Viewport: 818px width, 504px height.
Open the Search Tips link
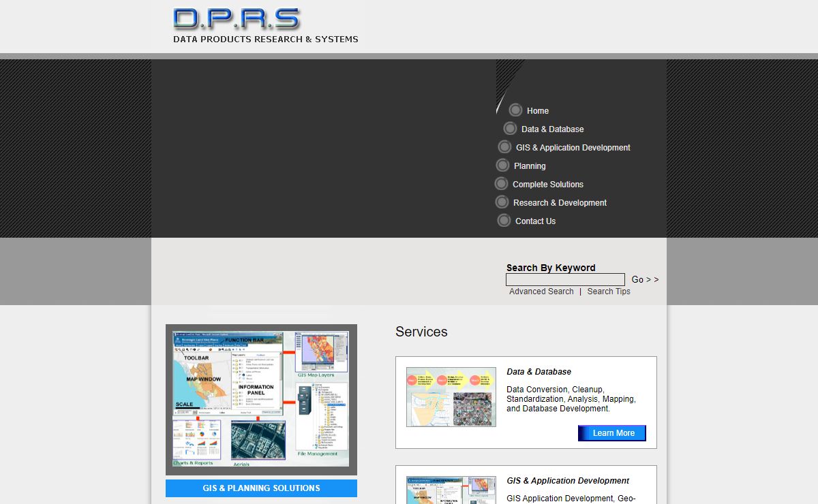[x=609, y=292]
